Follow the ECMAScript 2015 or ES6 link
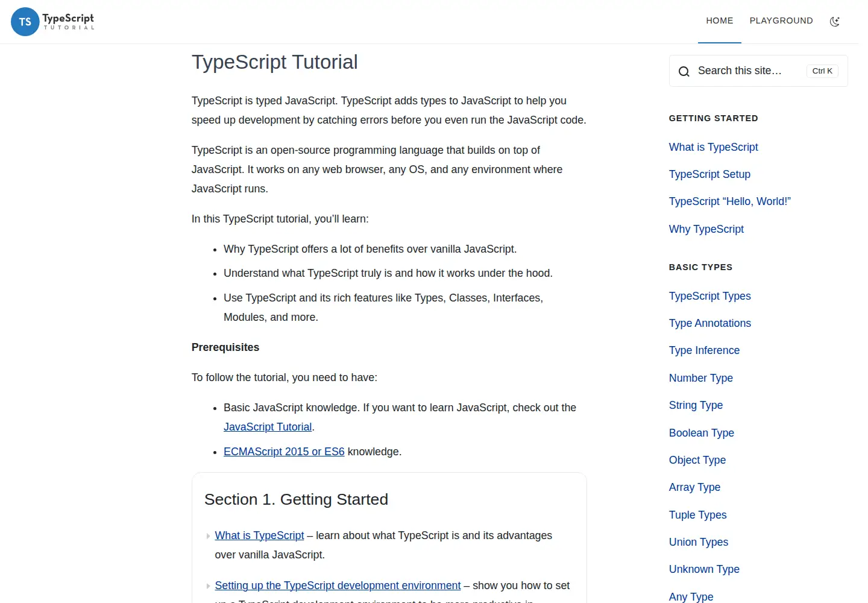 284,452
